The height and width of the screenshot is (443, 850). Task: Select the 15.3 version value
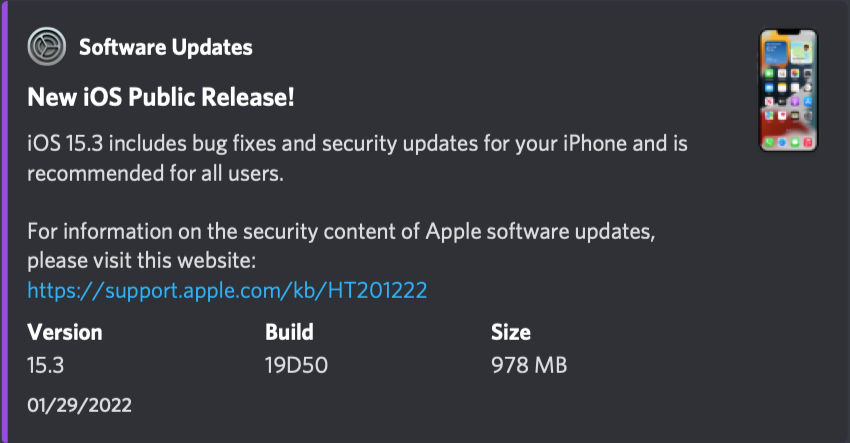pyautogui.click(x=46, y=365)
